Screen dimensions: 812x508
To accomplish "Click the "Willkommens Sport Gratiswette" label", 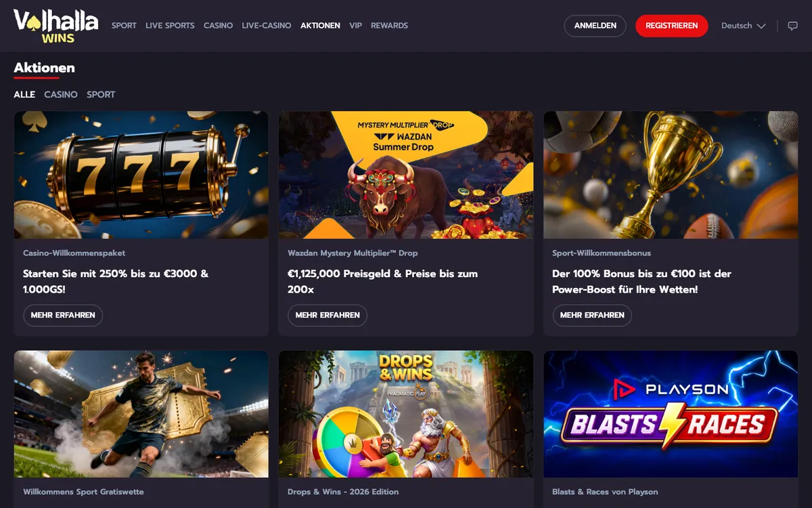I will [x=83, y=492].
